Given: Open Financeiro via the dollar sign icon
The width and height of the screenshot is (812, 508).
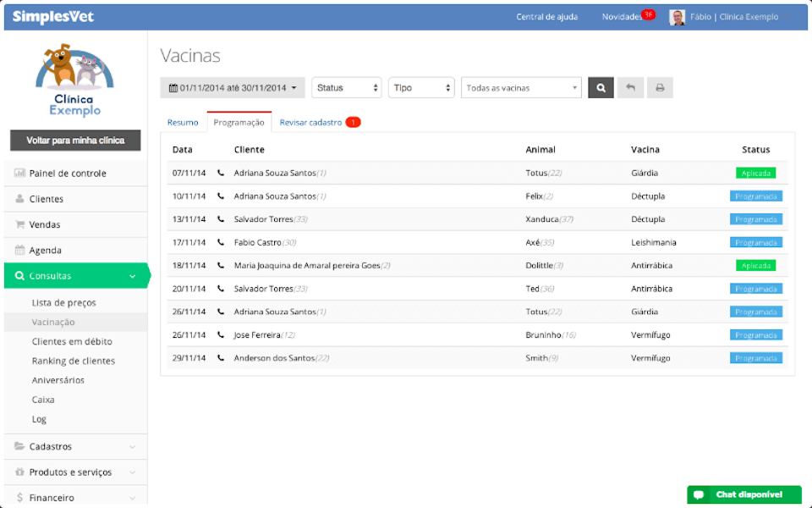Looking at the screenshot, I should [21, 497].
